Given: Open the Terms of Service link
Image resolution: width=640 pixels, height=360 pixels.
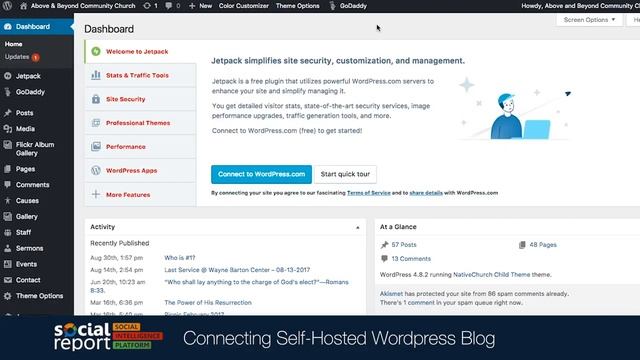Looking at the screenshot, I should click(369, 193).
